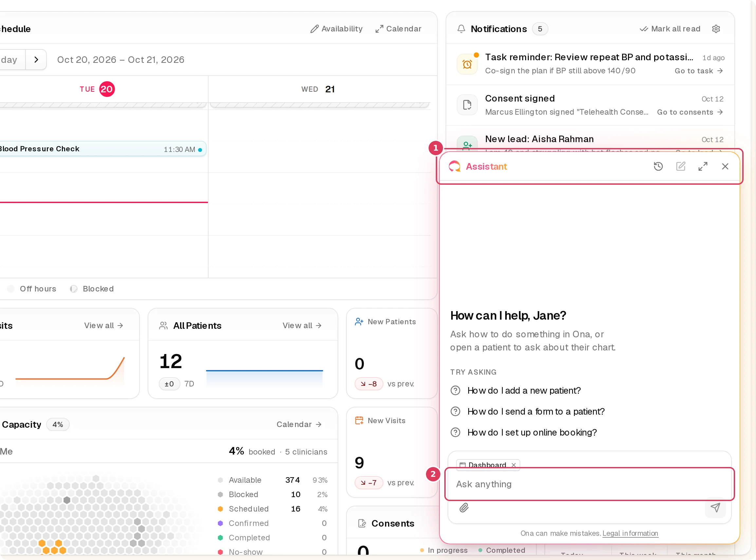Mark all notifications as read
The height and width of the screenshot is (560, 756).
[670, 29]
